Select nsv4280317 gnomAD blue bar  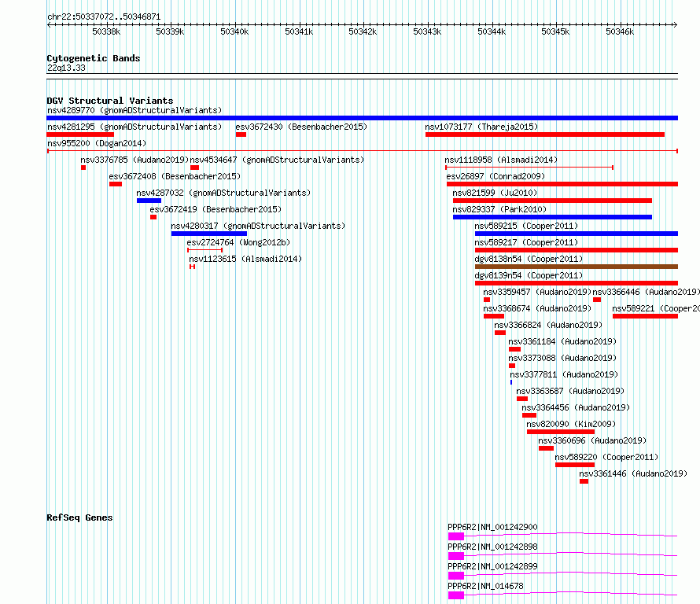(x=209, y=234)
